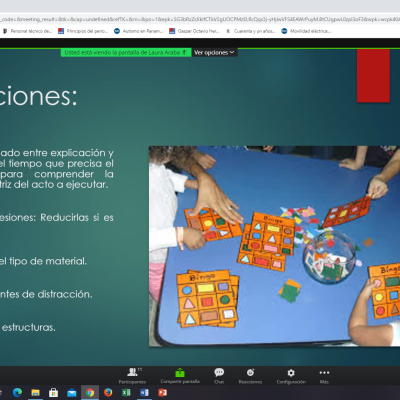Open the 'Personal técnico de...' bookmark
400x400 pixels.
point(28,31)
